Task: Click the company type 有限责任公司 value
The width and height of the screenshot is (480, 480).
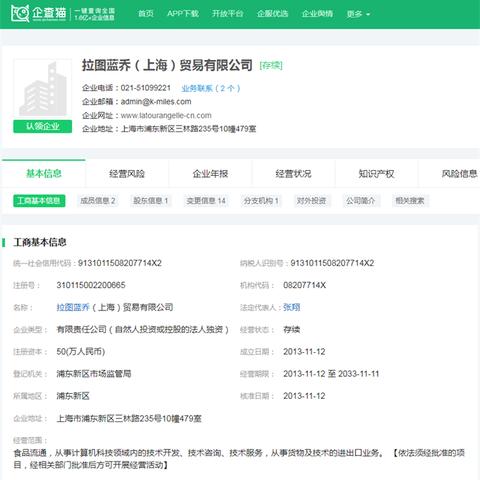Action: [x=142, y=330]
